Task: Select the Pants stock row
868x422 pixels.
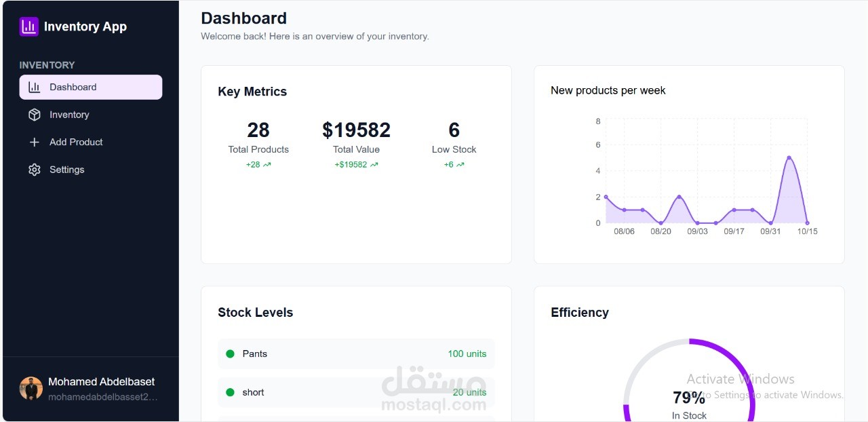Action: pyautogui.click(x=356, y=353)
